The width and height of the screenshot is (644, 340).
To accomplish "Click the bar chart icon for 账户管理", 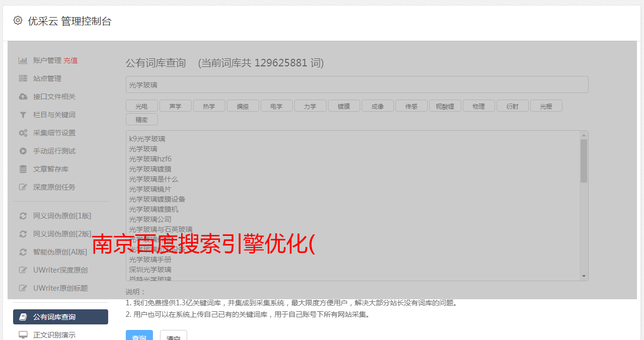I will pos(23,60).
